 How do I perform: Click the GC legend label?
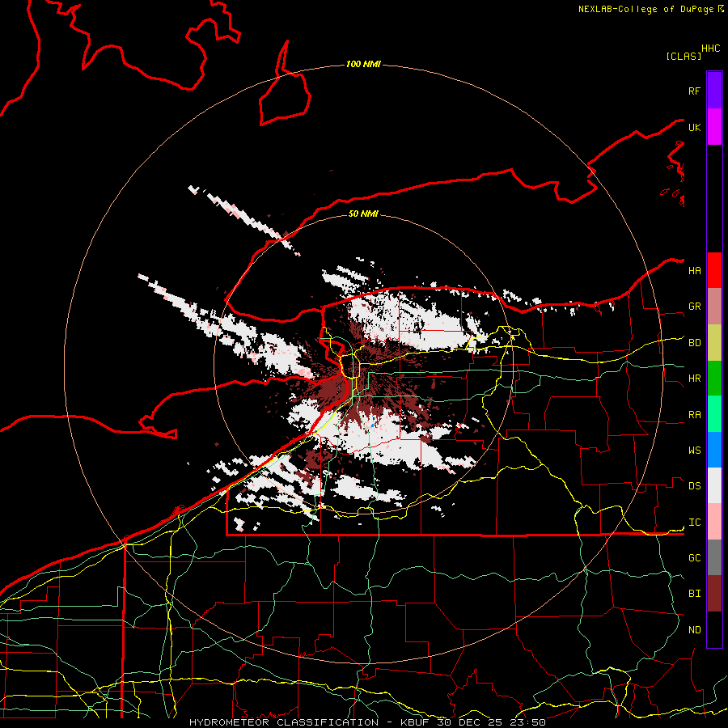tap(694, 557)
